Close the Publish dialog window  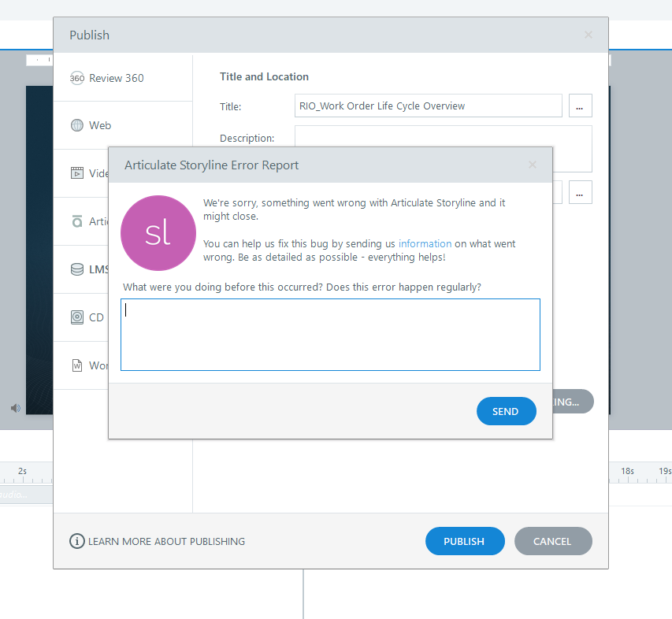[x=588, y=35]
